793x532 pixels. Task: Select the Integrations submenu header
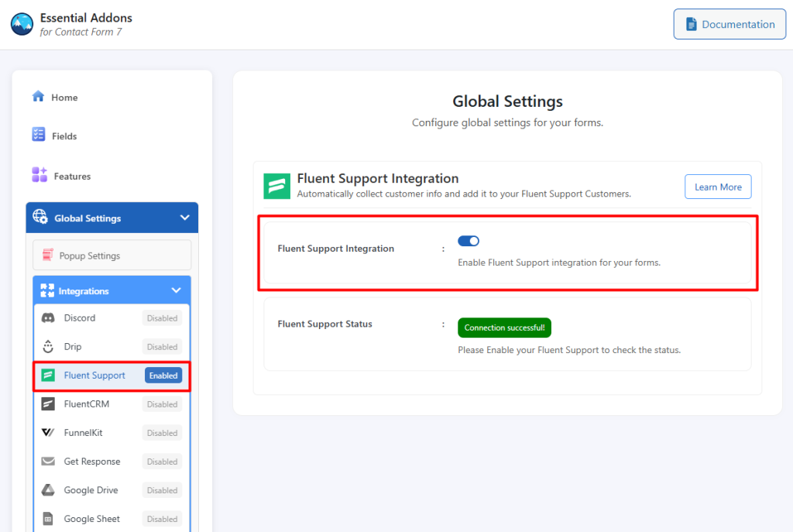pos(112,290)
